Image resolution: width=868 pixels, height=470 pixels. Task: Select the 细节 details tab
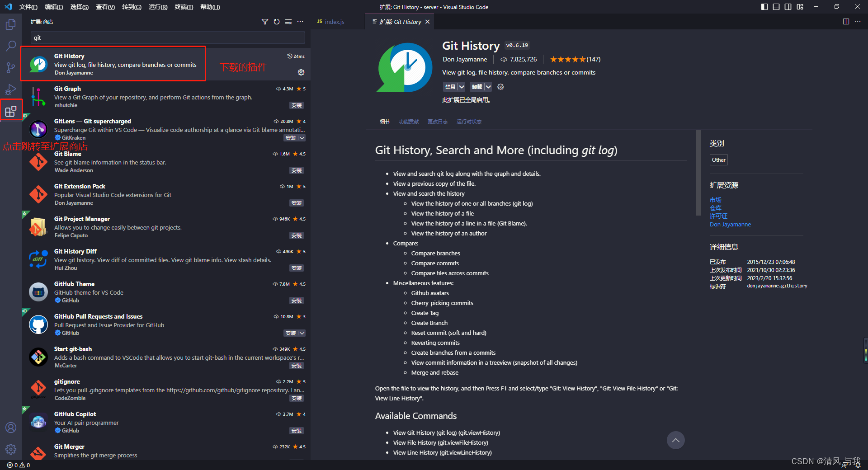click(385, 122)
